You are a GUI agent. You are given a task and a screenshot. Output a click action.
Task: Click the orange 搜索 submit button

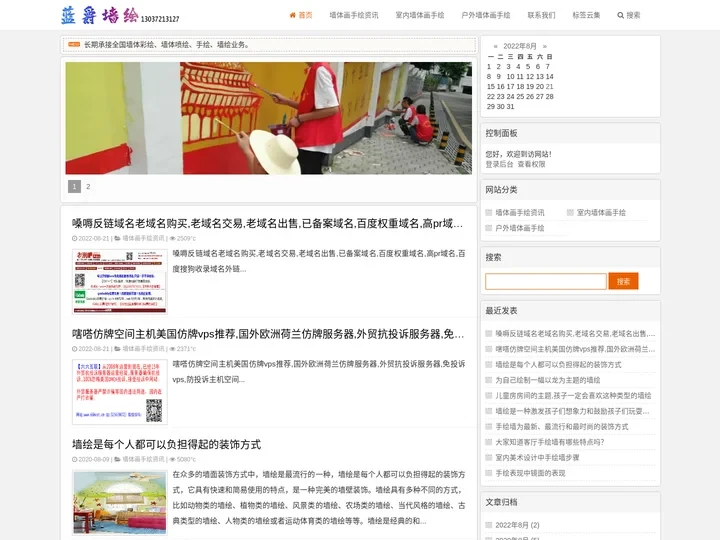coord(623,281)
